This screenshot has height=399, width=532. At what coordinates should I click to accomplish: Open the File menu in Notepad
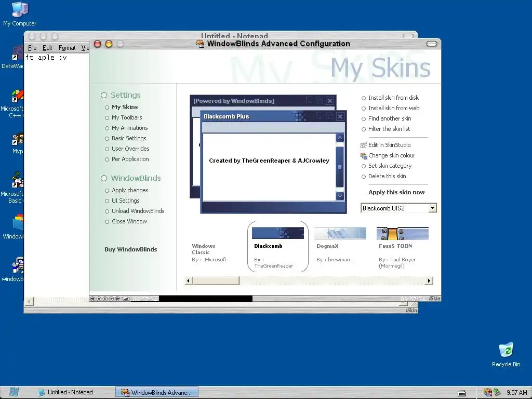32,48
